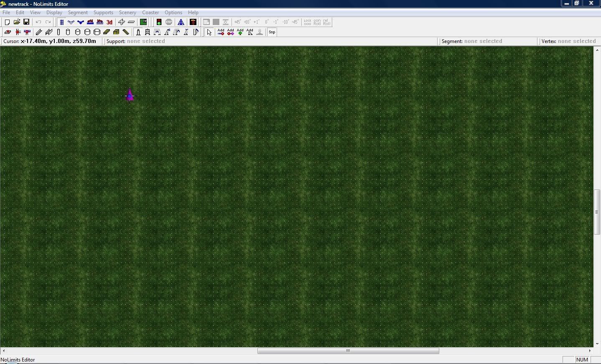The height and width of the screenshot is (364, 601).
Task: Choose the diagonal wooden strut icon
Action: click(126, 32)
